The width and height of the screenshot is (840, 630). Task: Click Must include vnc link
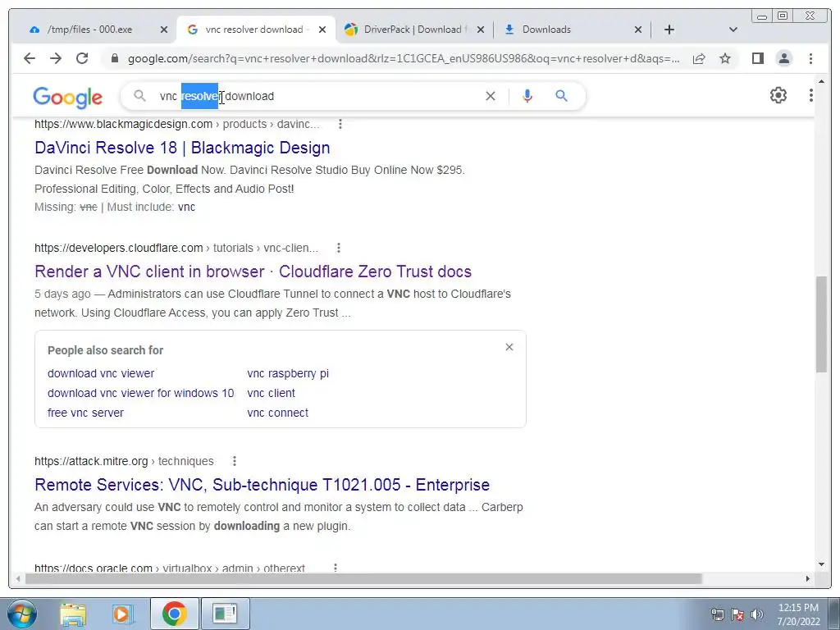pyautogui.click(x=186, y=207)
